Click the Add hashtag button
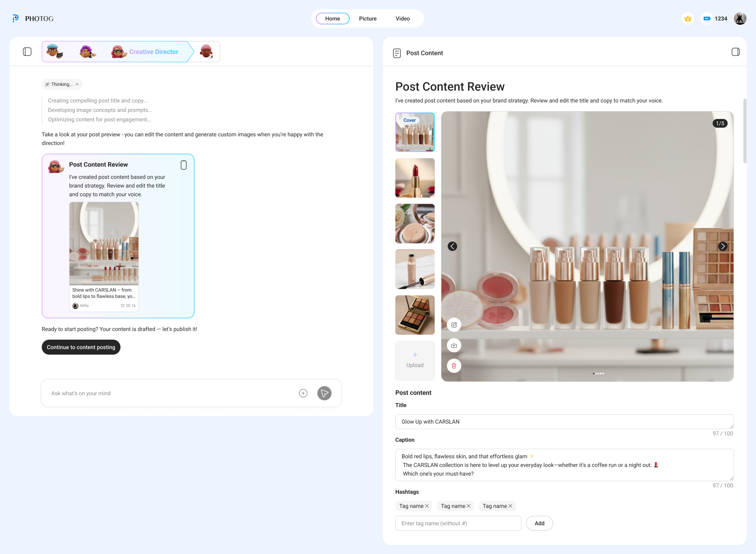This screenshot has width=756, height=554. (x=539, y=523)
